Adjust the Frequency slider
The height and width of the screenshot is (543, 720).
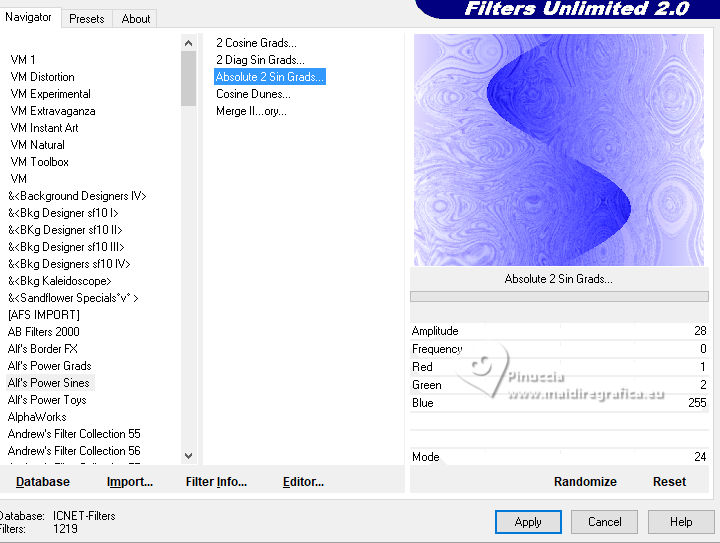click(559, 349)
